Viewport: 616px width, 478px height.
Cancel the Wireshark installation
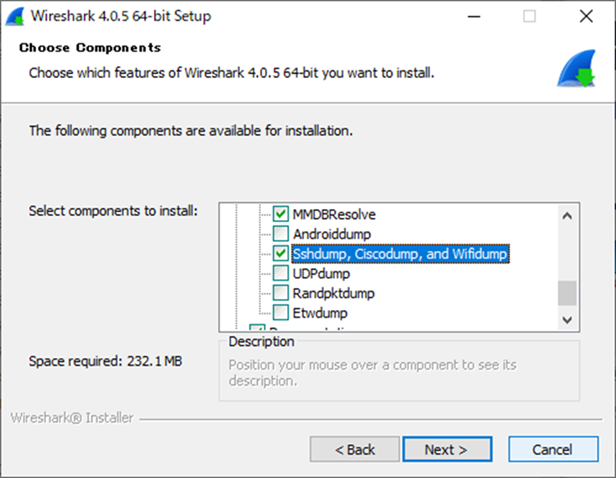point(553,449)
